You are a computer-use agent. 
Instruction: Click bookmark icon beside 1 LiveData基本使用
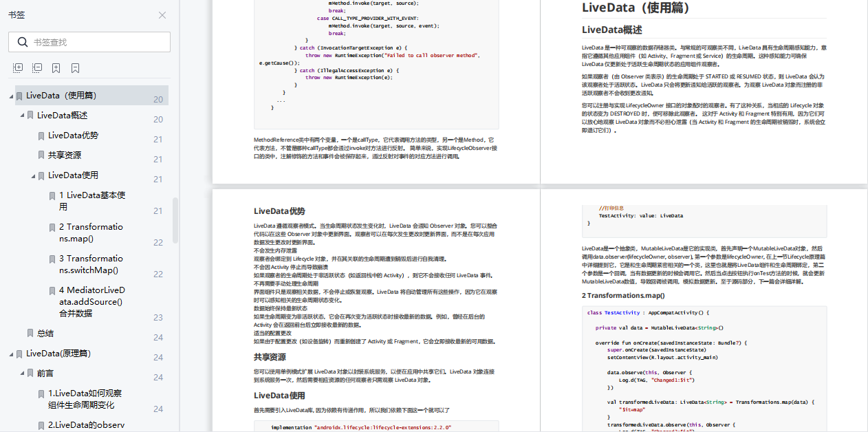(x=53, y=195)
